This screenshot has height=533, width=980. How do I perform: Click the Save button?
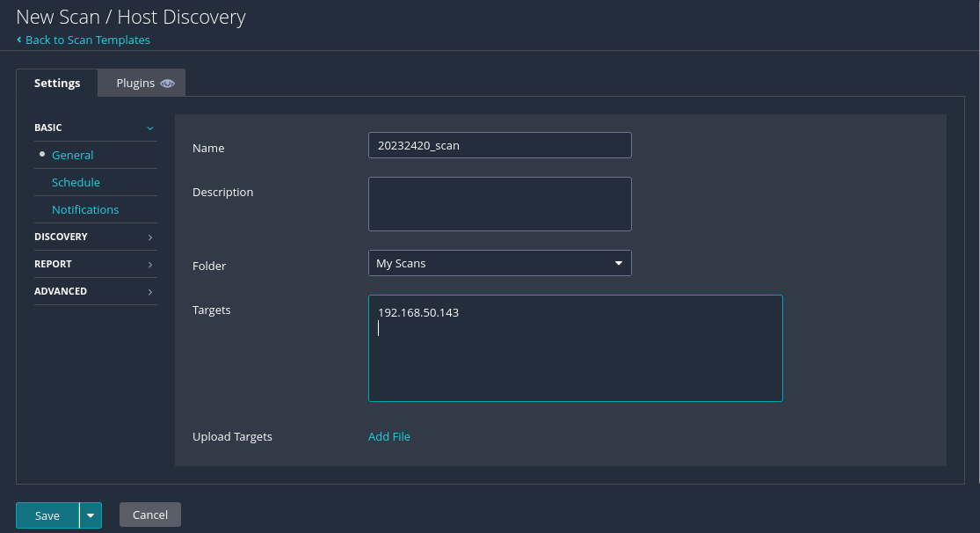pos(47,515)
